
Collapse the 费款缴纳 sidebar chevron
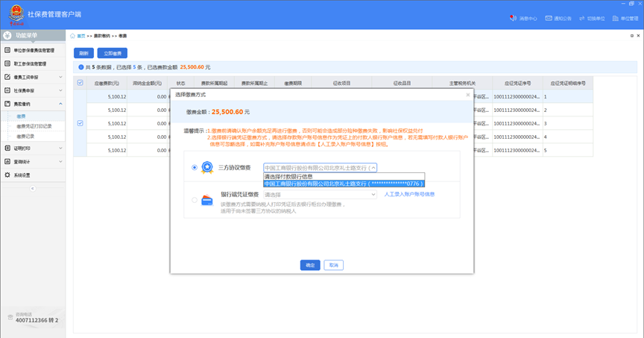click(x=60, y=104)
